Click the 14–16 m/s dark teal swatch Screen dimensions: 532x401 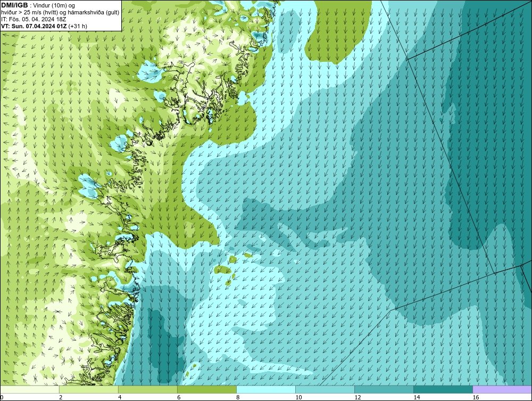[x=443, y=389]
